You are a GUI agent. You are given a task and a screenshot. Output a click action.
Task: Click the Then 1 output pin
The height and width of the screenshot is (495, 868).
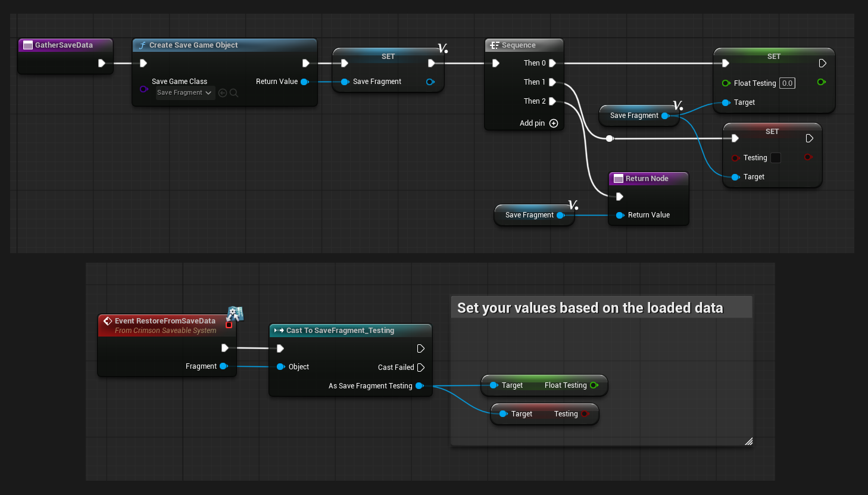(x=552, y=82)
